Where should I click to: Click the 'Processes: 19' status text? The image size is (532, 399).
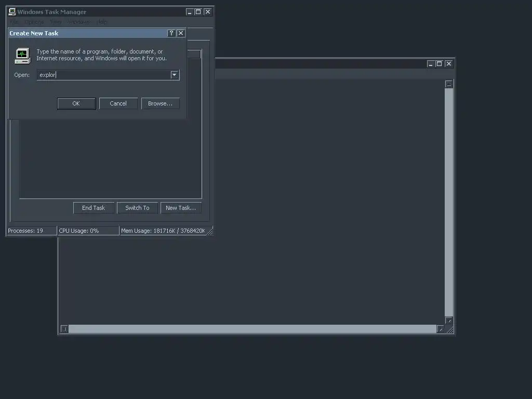point(25,231)
